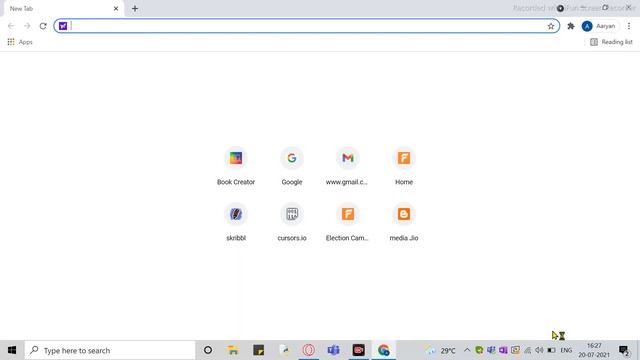Screen dimensions: 640x360
Task: Close the New Tab tab
Action: click(x=116, y=9)
